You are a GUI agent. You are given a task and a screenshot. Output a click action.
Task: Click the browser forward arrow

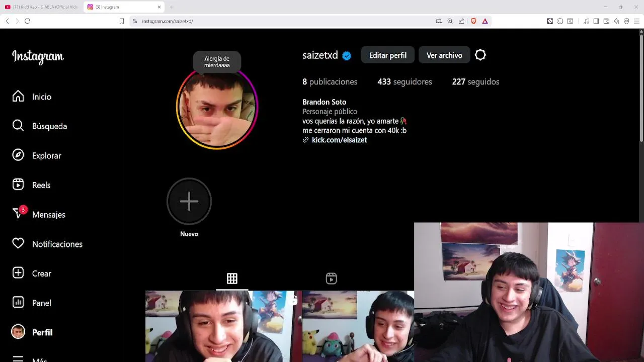point(17,21)
